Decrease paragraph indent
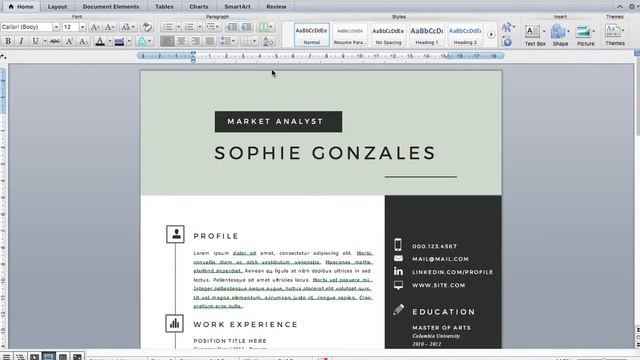Image resolution: width=640 pixels, height=360 pixels. [231, 27]
